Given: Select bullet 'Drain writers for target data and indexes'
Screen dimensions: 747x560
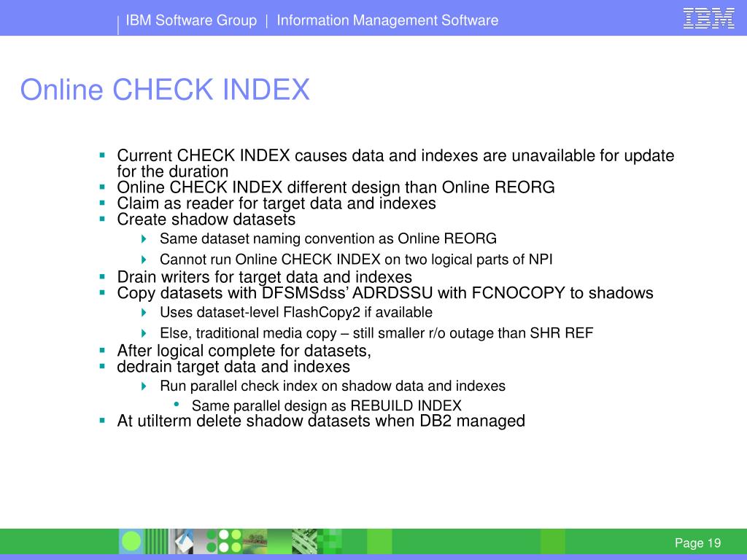Looking at the screenshot, I should [264, 277].
